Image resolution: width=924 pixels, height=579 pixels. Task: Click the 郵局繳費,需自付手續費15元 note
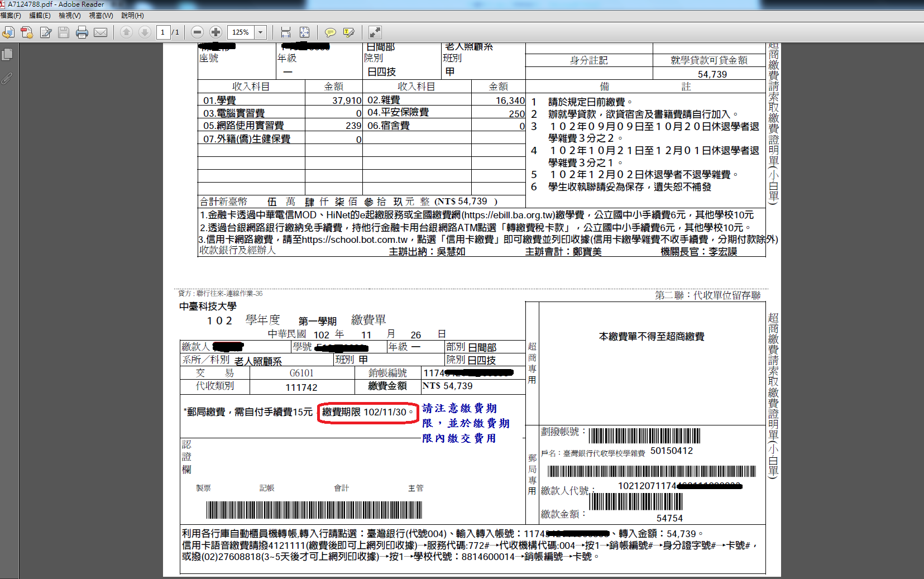(248, 412)
